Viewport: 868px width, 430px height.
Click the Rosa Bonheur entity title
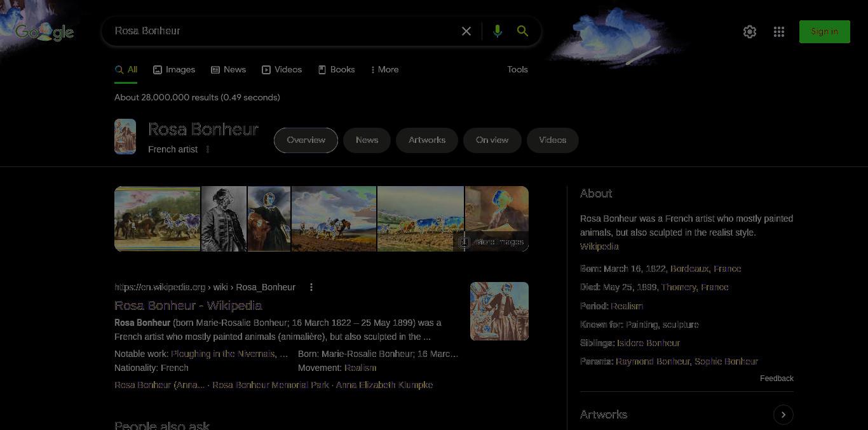[203, 130]
